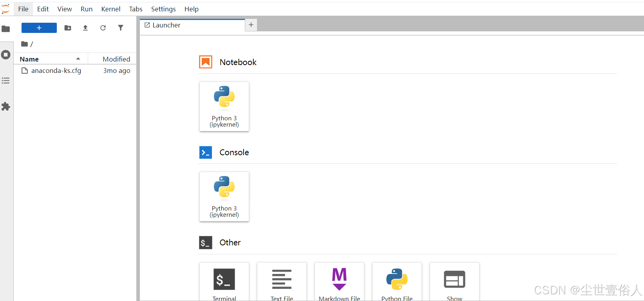Open Running Terminals and Kernels sidebar icon
Image resolution: width=644 pixels, height=301 pixels.
click(6, 55)
